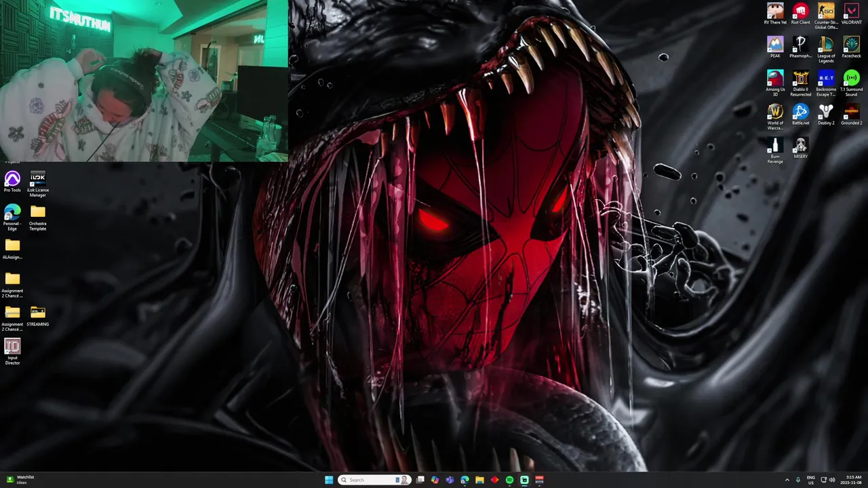Open the Watchlist ideas widget
The image size is (868, 488).
coord(20,480)
